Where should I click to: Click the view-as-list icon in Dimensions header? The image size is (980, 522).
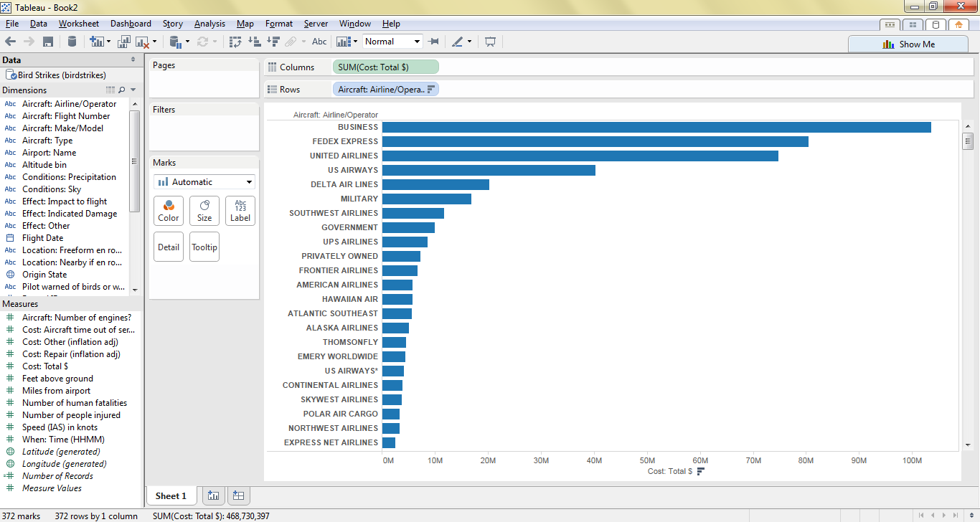(x=110, y=90)
